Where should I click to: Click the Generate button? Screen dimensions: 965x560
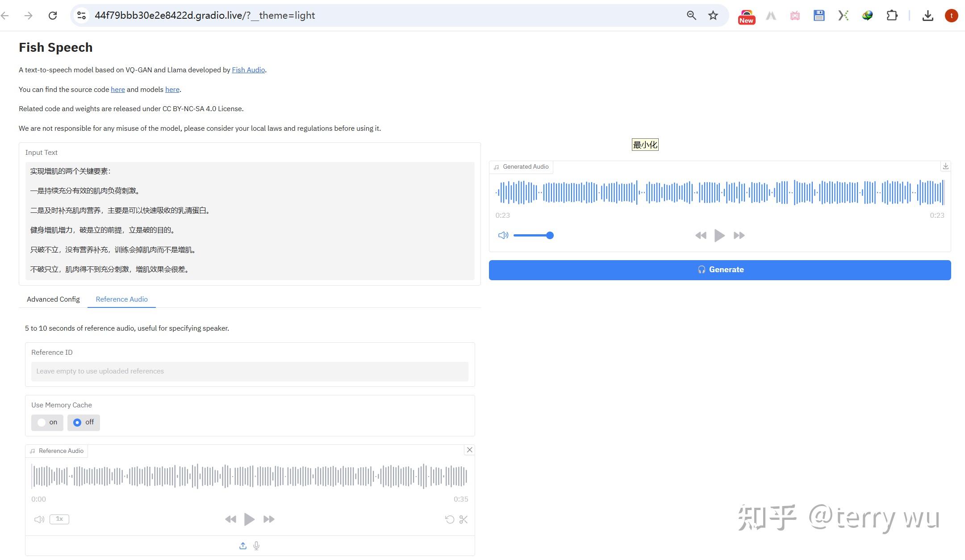pos(719,270)
